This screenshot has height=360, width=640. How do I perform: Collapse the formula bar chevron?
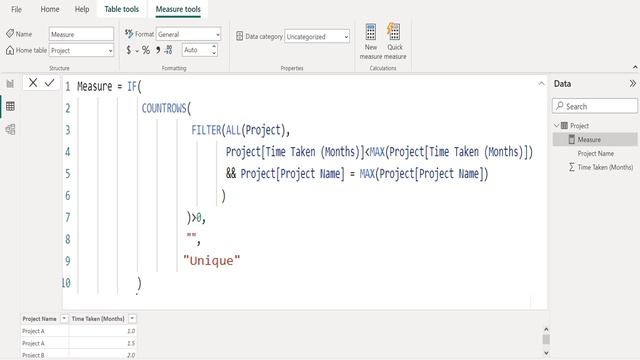click(x=541, y=83)
